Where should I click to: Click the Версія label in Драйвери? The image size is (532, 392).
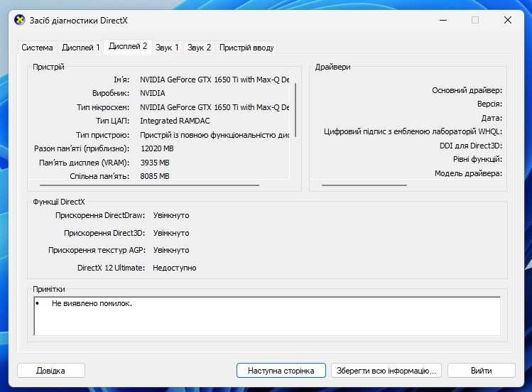click(x=489, y=104)
